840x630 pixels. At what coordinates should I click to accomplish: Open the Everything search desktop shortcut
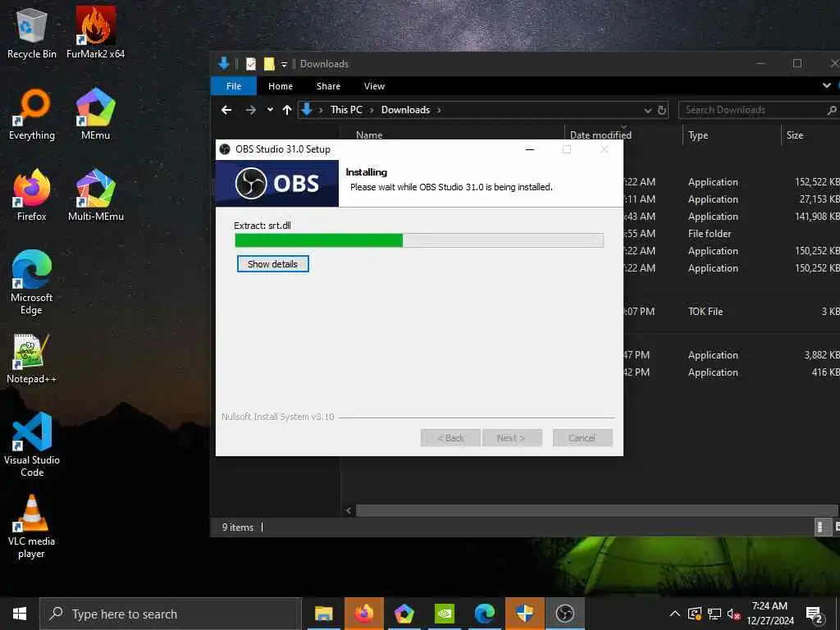[x=32, y=115]
